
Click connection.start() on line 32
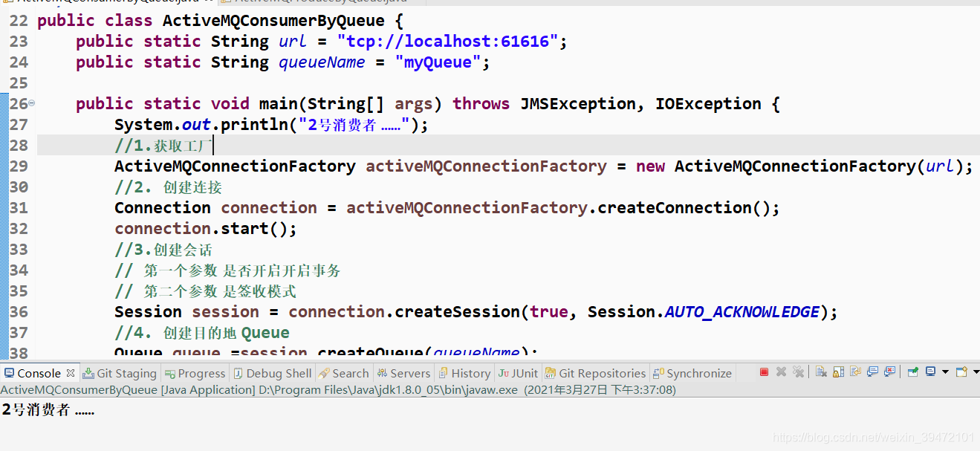click(x=205, y=228)
